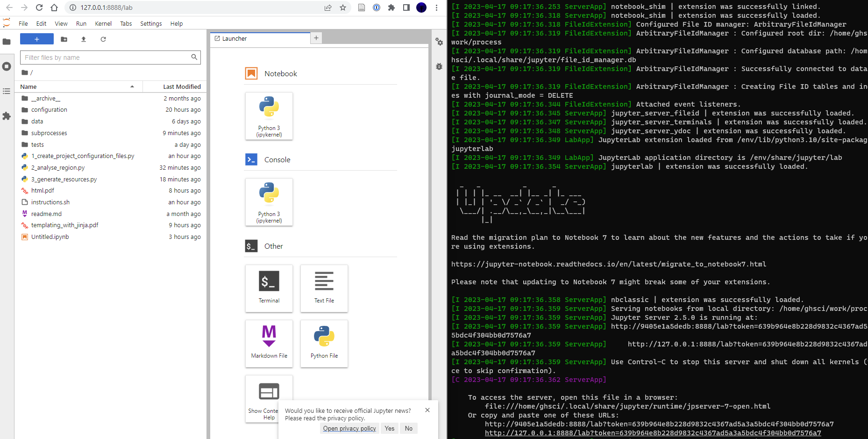Viewport: 868px width, 439px height.
Task: Dismiss the Jupyter news notification
Action: (x=427, y=410)
